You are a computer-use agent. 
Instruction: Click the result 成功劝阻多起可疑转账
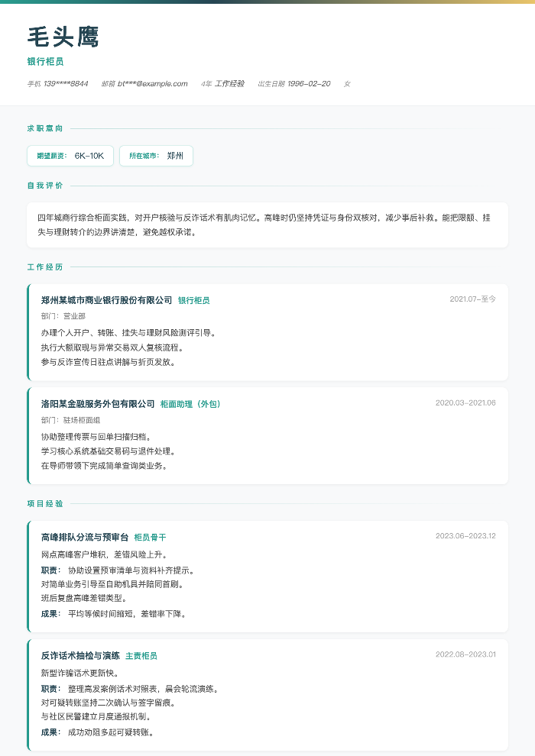(x=112, y=732)
